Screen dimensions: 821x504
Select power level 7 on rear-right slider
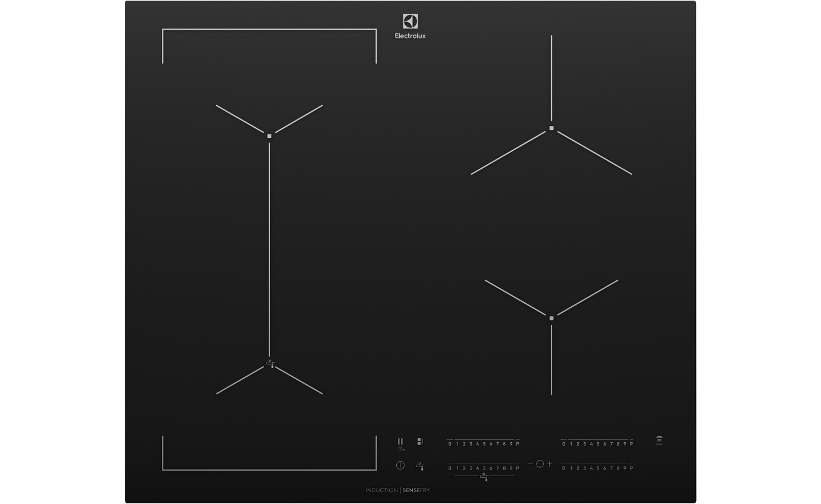click(612, 443)
